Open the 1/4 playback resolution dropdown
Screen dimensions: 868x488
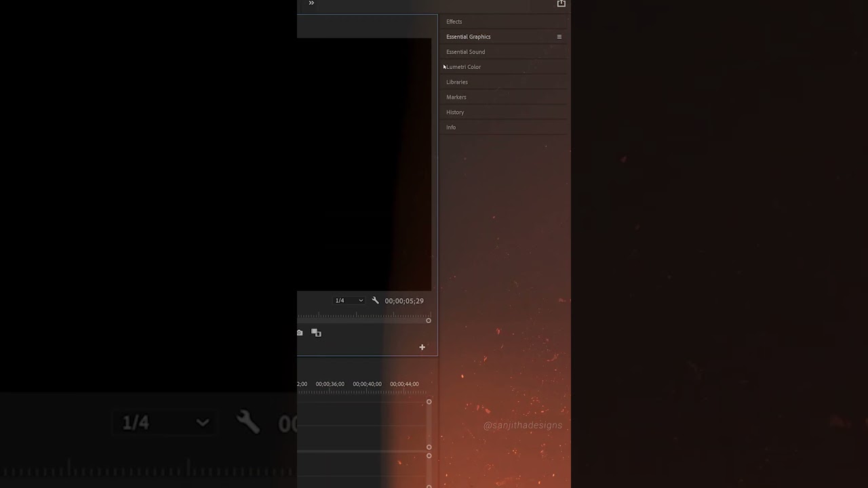(x=349, y=300)
